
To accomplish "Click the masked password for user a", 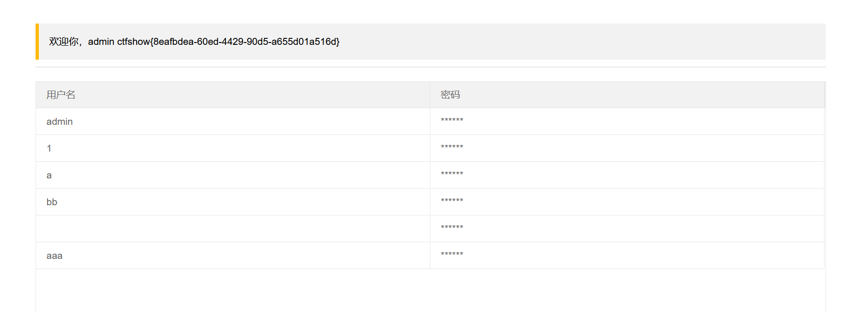I will pyautogui.click(x=452, y=174).
